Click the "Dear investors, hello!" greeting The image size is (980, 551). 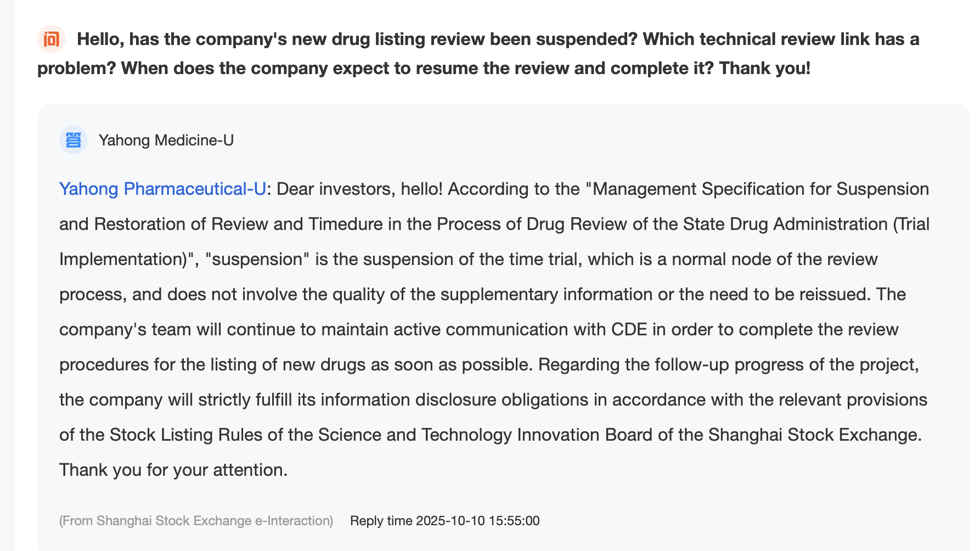click(359, 189)
